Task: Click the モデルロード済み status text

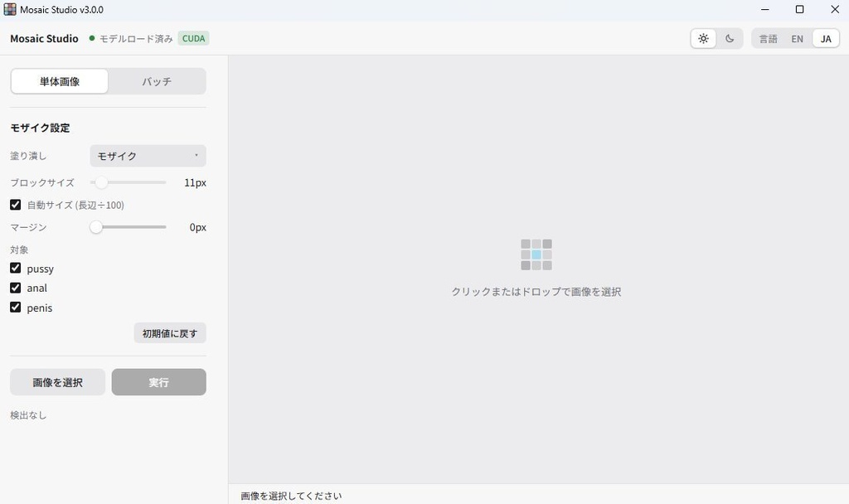Action: (136, 38)
